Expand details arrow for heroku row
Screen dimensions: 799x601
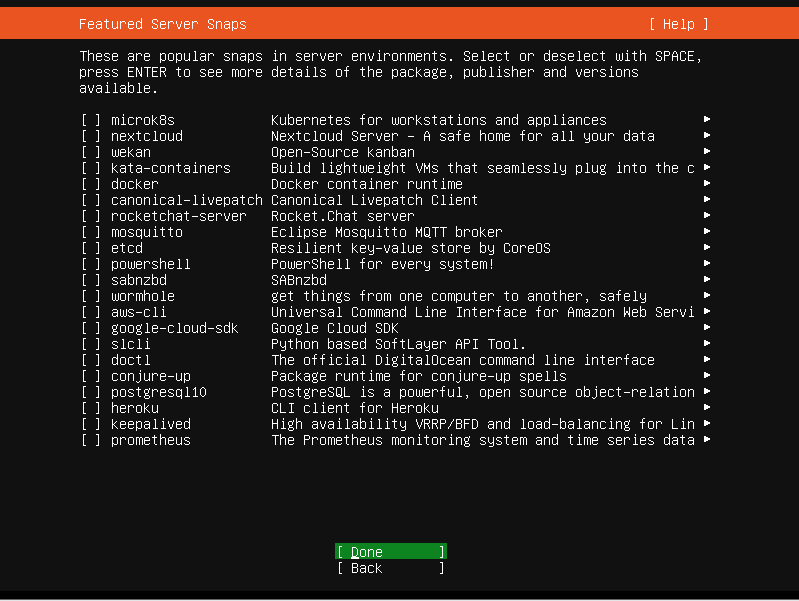(707, 407)
